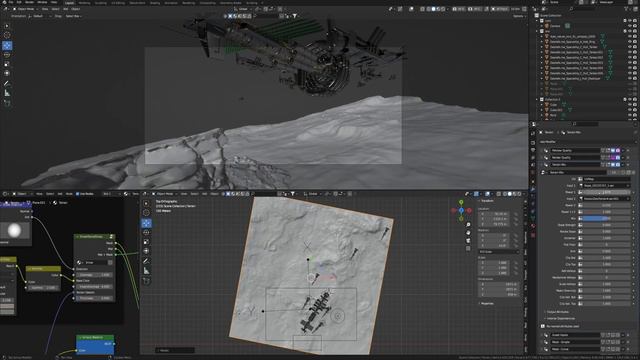Select the Annotate tool in top viewport
The height and width of the screenshot is (360, 640).
point(7,83)
